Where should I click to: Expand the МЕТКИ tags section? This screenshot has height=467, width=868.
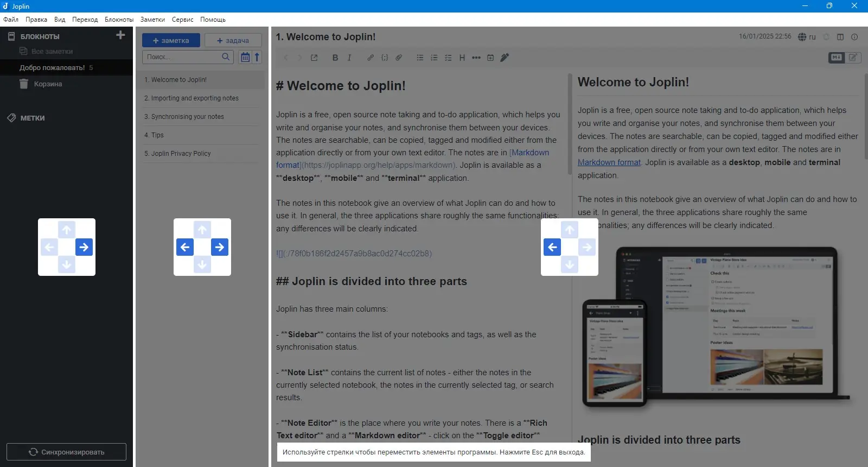[x=33, y=118]
